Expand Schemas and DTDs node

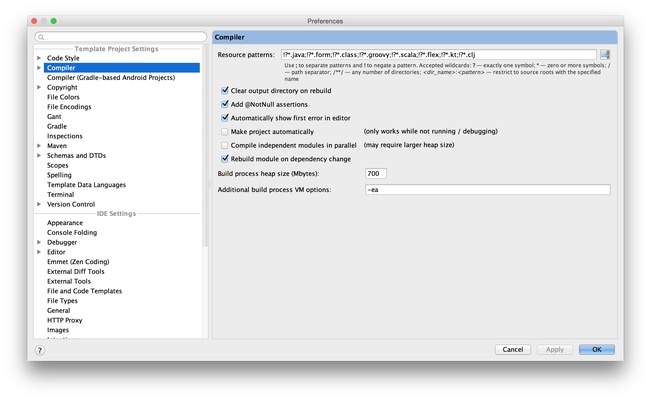coord(39,155)
